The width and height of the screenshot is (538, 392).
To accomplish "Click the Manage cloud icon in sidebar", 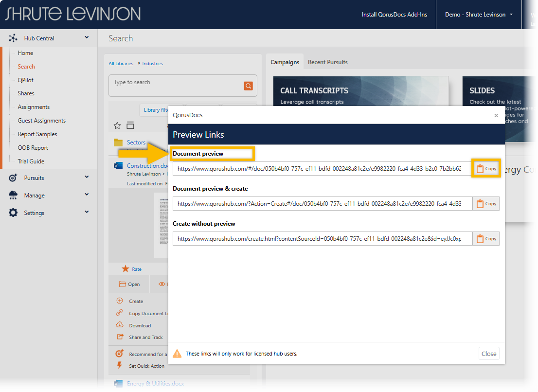I will (13, 196).
